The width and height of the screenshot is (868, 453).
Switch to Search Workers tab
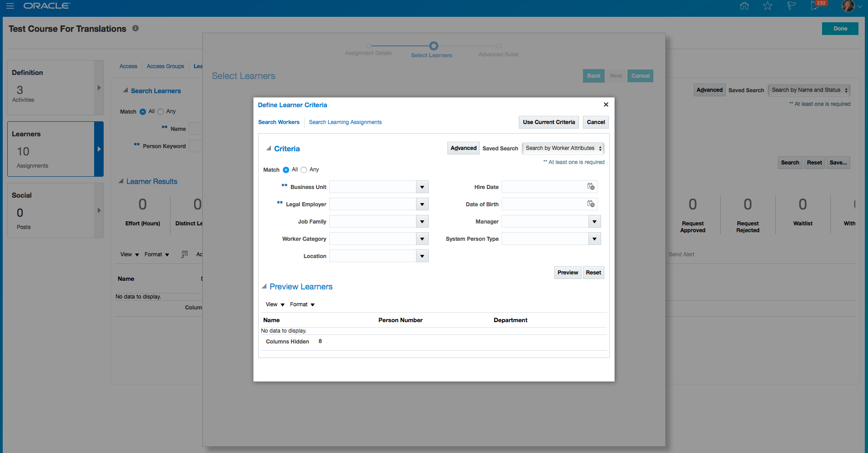pos(279,122)
